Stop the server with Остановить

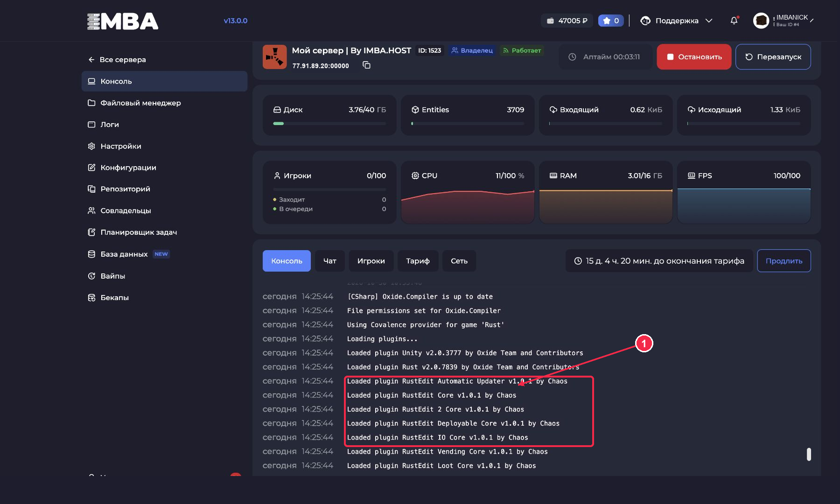pyautogui.click(x=694, y=57)
